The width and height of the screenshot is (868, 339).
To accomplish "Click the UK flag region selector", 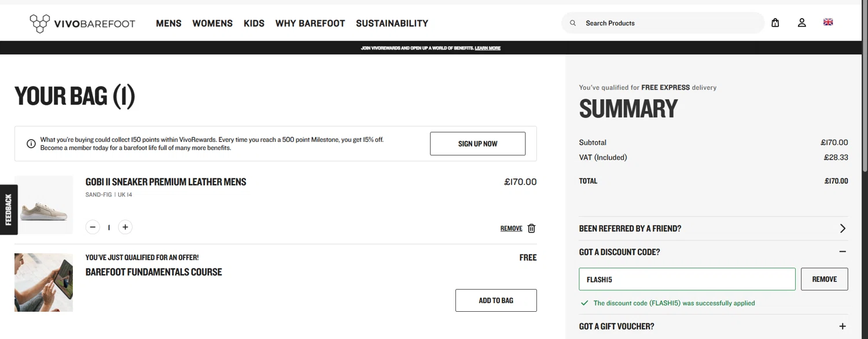I will point(828,22).
